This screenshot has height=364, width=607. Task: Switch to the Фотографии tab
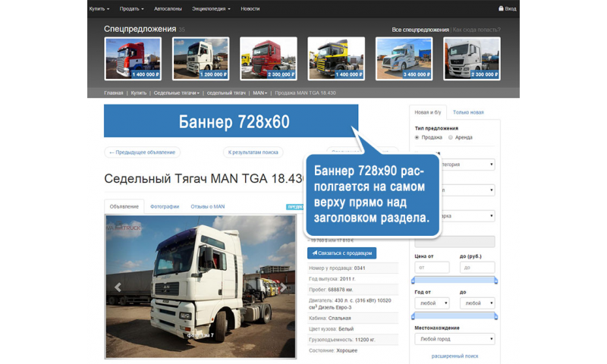point(165,206)
